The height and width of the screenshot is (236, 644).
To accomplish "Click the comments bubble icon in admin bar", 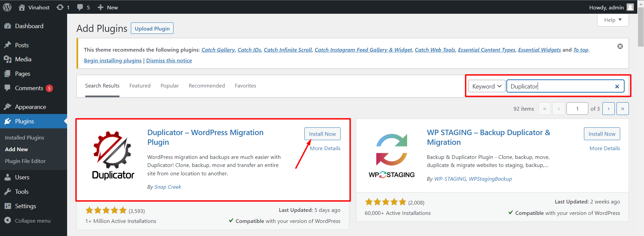I will (x=80, y=7).
